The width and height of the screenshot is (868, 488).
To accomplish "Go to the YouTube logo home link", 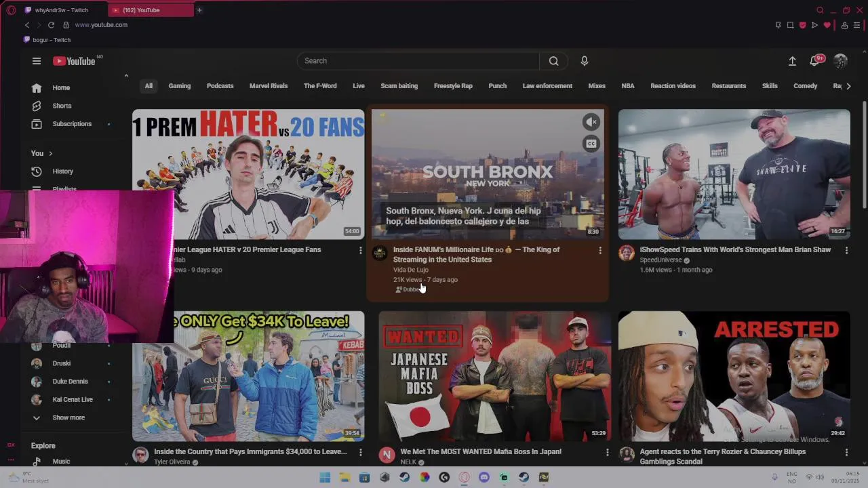I will (75, 61).
